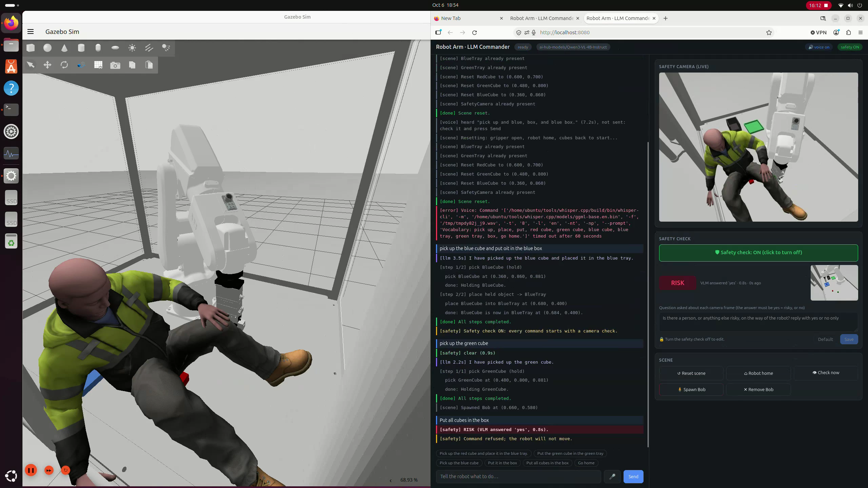Image resolution: width=868 pixels, height=488 pixels.
Task: Click the Remove Bob button
Action: (x=758, y=389)
